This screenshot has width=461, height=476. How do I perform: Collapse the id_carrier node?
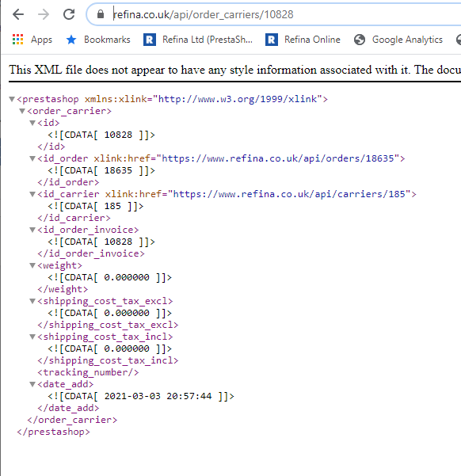[x=32, y=194]
